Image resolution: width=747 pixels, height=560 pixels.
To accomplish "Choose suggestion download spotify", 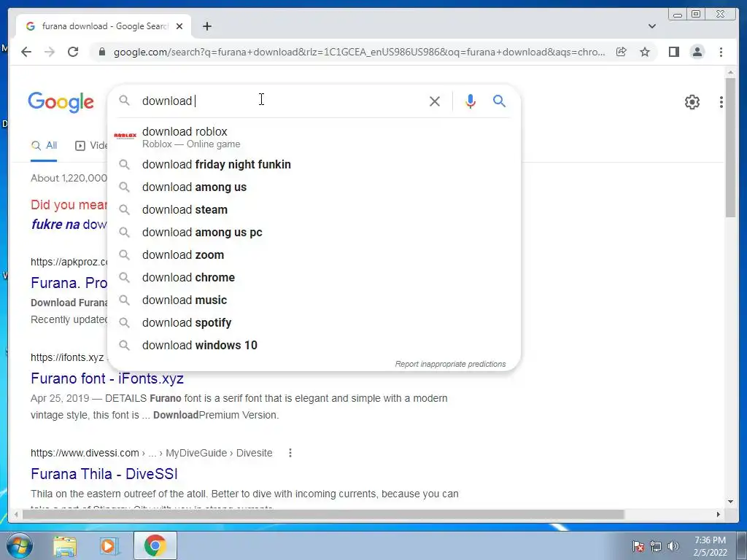I will [314, 323].
